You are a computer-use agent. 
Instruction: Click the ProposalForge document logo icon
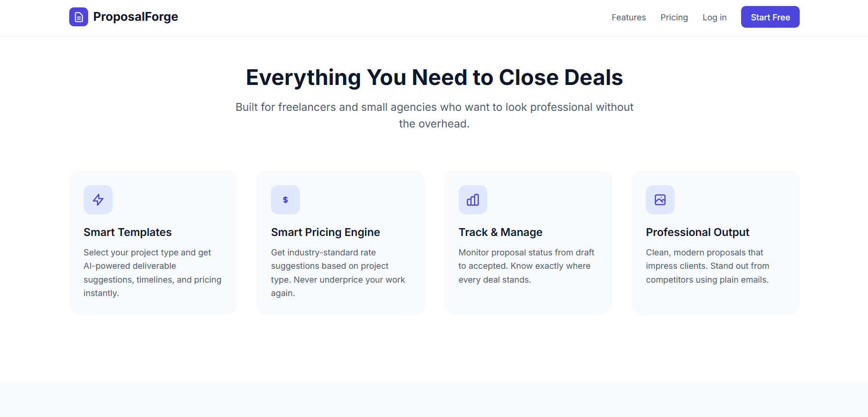(78, 17)
